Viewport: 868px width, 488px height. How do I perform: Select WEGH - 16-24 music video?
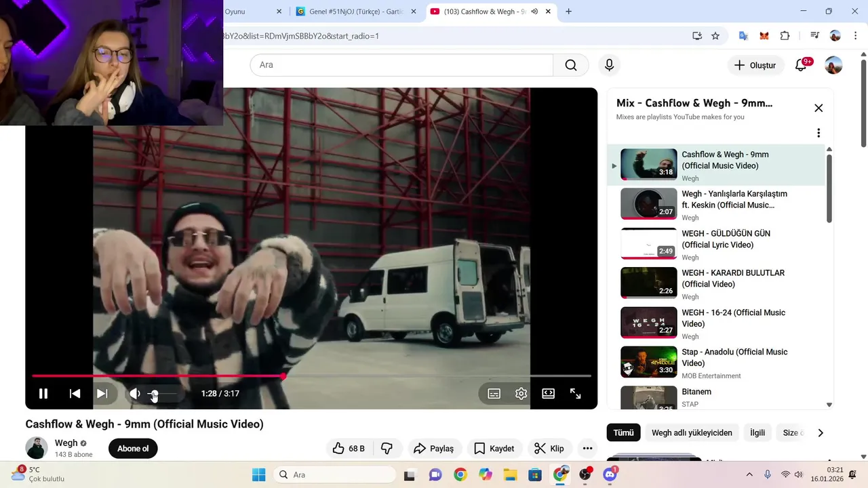click(x=715, y=323)
